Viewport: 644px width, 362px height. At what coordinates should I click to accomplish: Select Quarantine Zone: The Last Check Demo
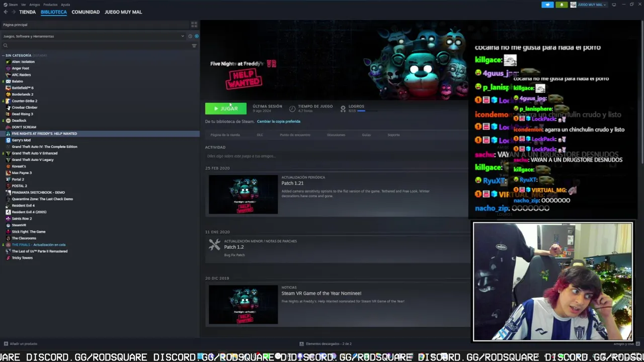pos(42,199)
